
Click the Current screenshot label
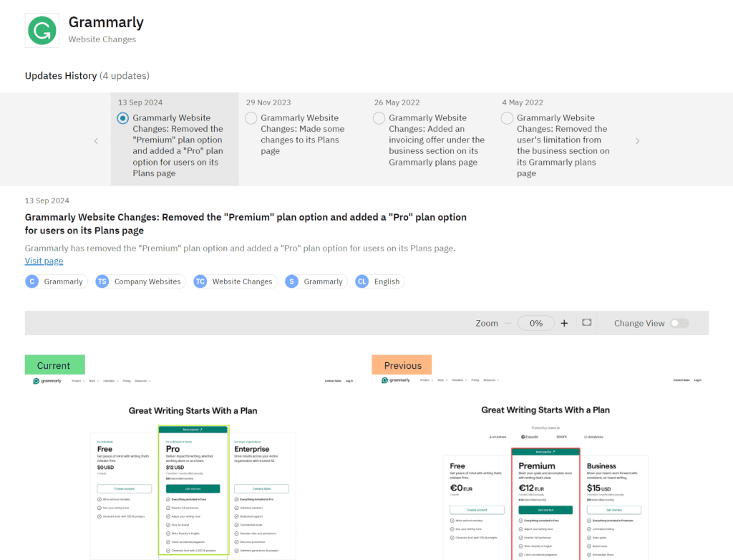point(54,365)
